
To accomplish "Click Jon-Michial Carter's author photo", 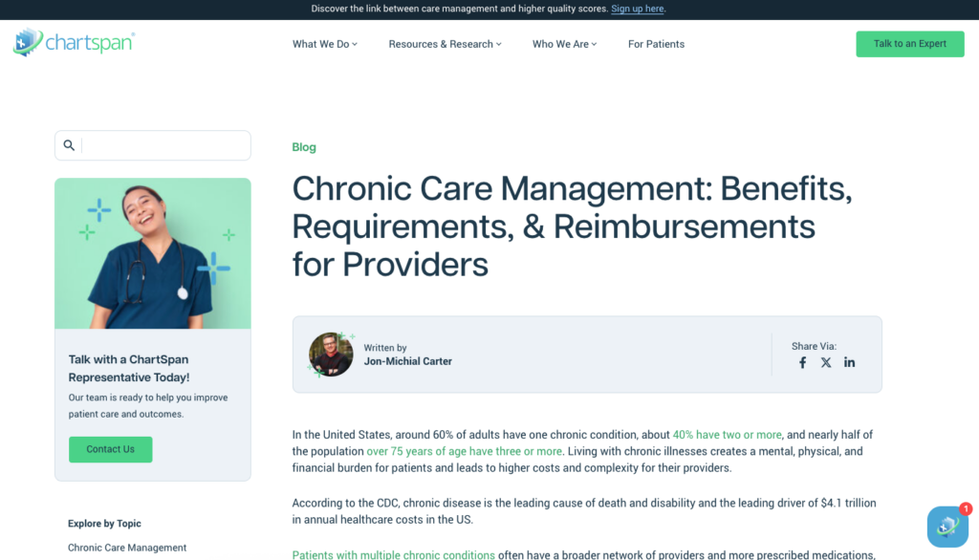I will click(331, 355).
